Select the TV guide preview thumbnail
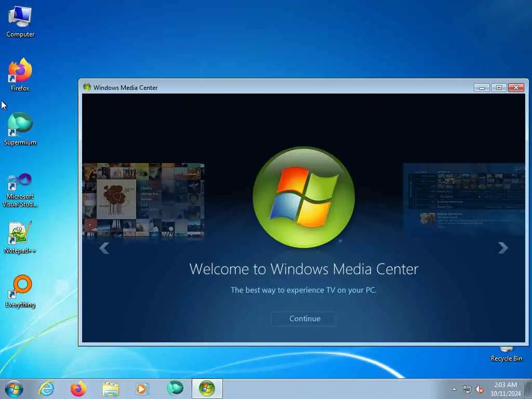Image resolution: width=532 pixels, height=399 pixels. [464, 200]
